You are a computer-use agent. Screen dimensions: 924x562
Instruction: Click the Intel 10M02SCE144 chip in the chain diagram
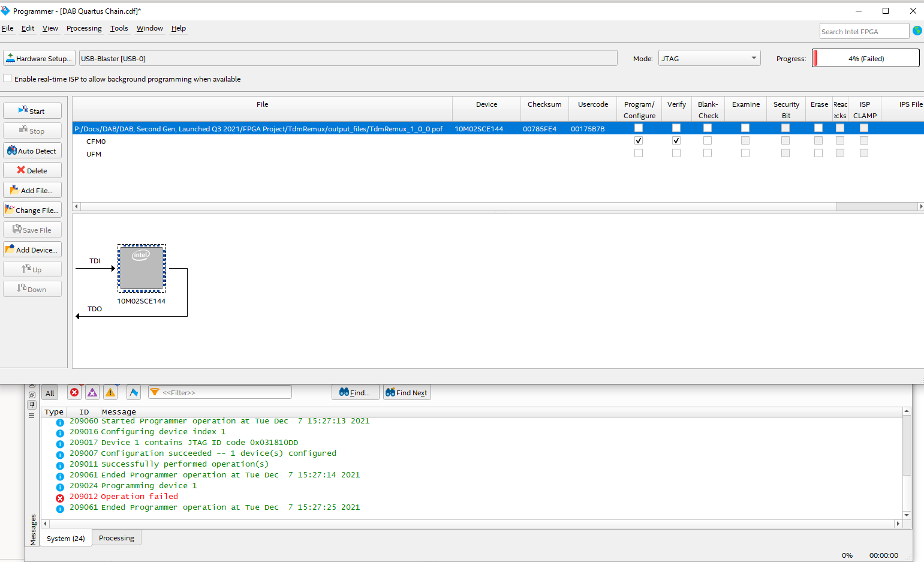click(x=142, y=268)
